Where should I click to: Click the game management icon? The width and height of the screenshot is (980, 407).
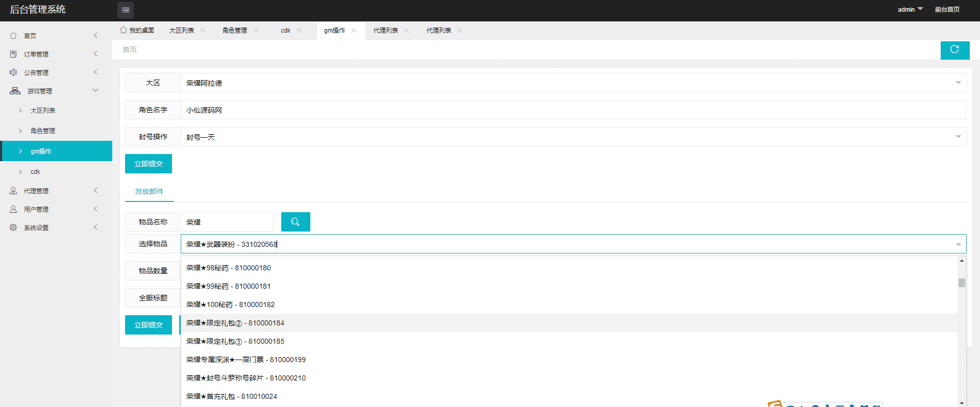pos(15,91)
